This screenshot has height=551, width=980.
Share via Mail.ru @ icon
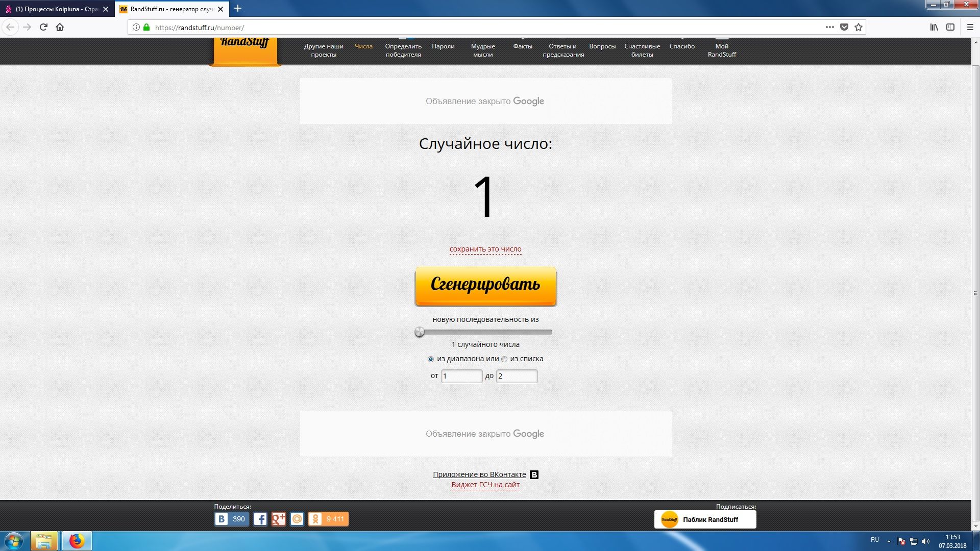(297, 519)
